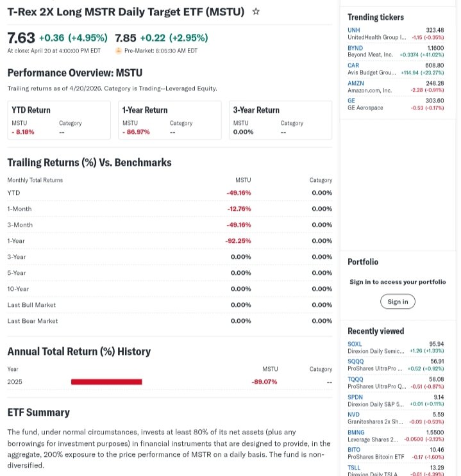This screenshot has width=461, height=476.
Task: Select the YTD Return card
Action: [x=59, y=120]
